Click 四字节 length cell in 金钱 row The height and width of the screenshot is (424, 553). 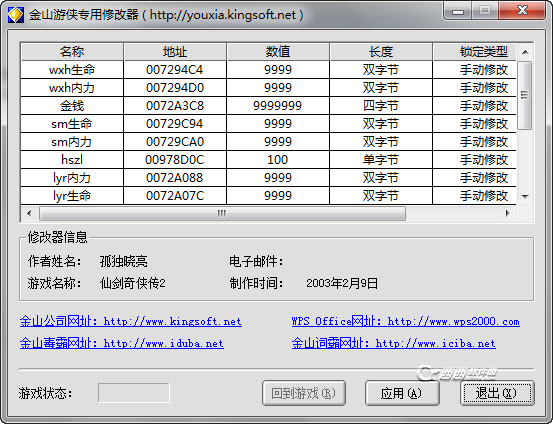pos(381,105)
